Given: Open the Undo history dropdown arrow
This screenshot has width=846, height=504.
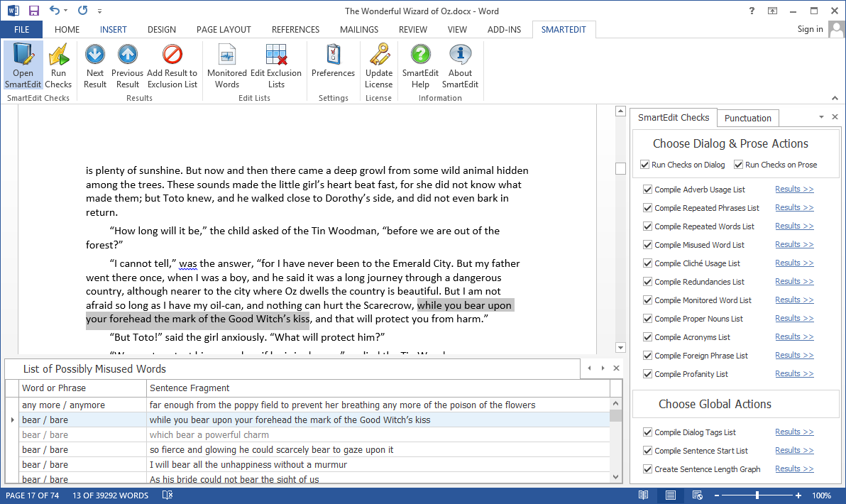Looking at the screenshot, I should pos(66,10).
